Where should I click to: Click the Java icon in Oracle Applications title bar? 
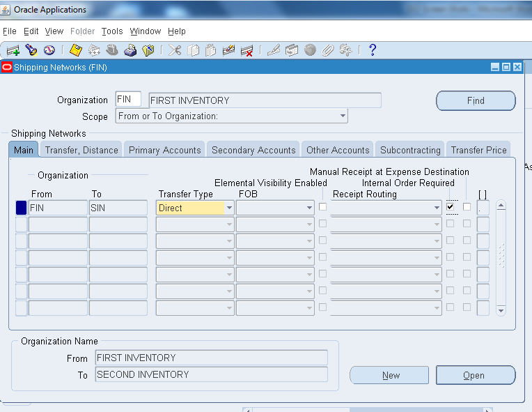pyautogui.click(x=5, y=10)
